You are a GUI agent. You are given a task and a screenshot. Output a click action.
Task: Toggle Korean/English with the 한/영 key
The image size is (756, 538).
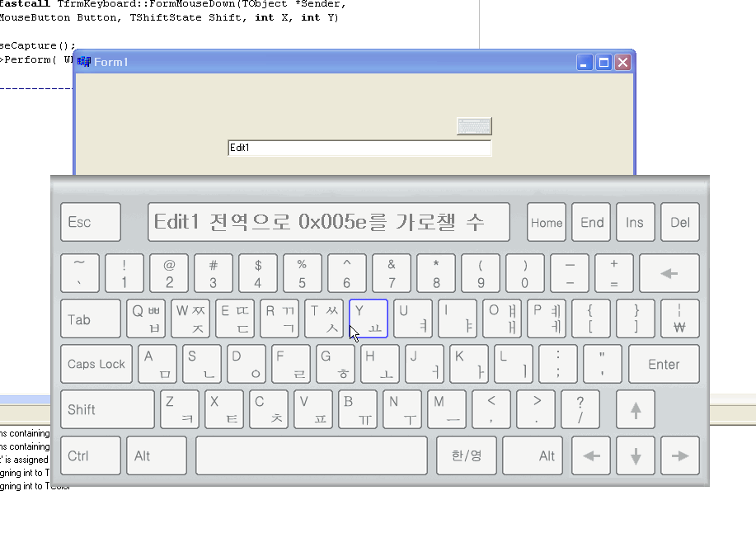click(x=467, y=455)
